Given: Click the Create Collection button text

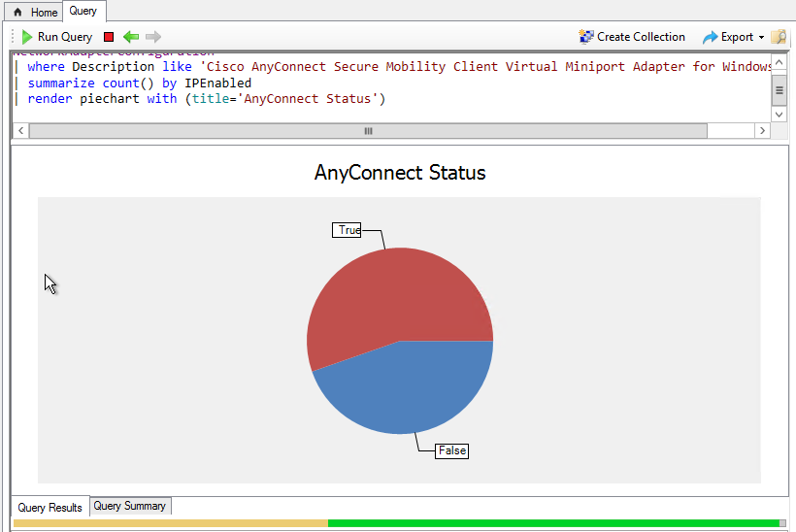Looking at the screenshot, I should click(x=641, y=37).
